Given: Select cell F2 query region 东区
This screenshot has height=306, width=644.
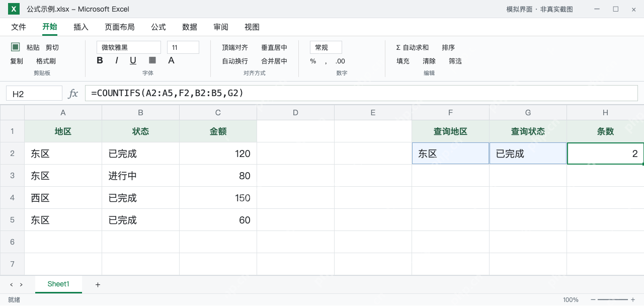Looking at the screenshot, I should pos(451,154).
